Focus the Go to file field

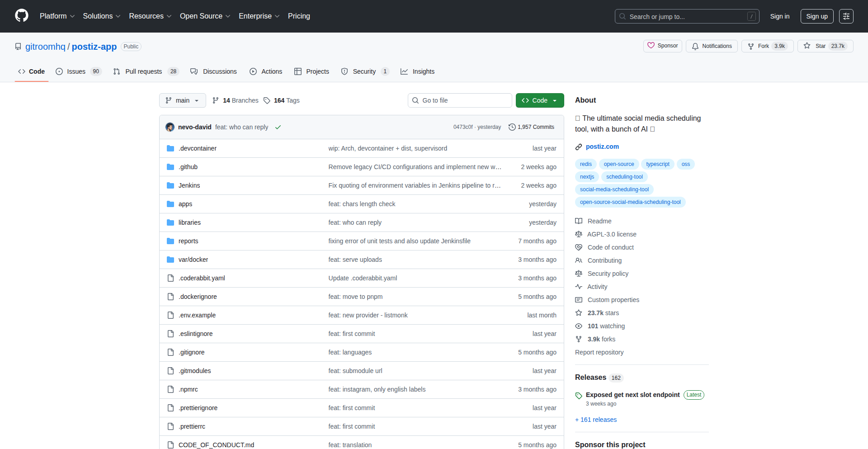(x=459, y=100)
